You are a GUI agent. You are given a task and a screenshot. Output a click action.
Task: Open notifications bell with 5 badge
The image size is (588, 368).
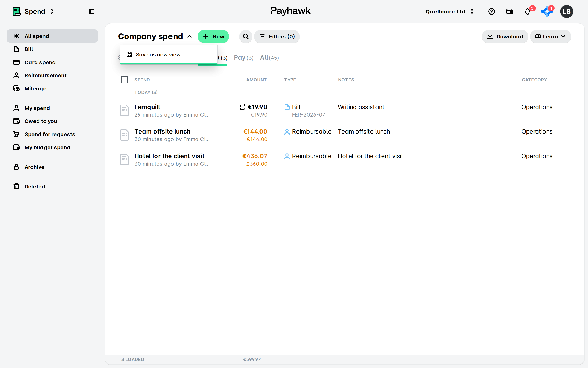point(528,11)
